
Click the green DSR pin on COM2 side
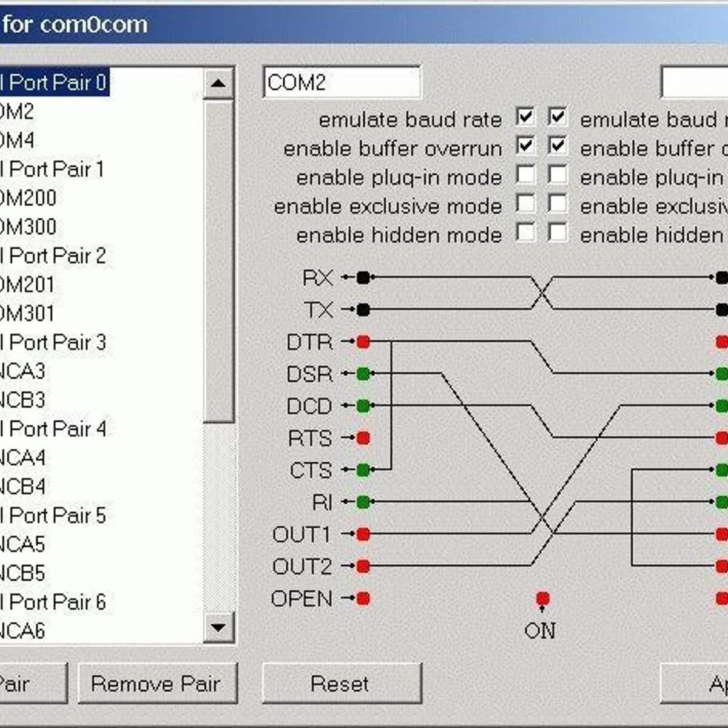[363, 373]
